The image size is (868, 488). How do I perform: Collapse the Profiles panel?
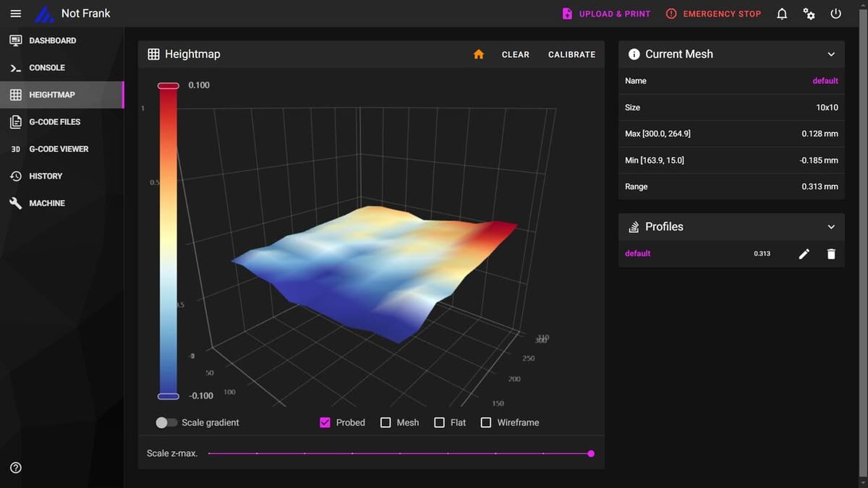(830, 227)
